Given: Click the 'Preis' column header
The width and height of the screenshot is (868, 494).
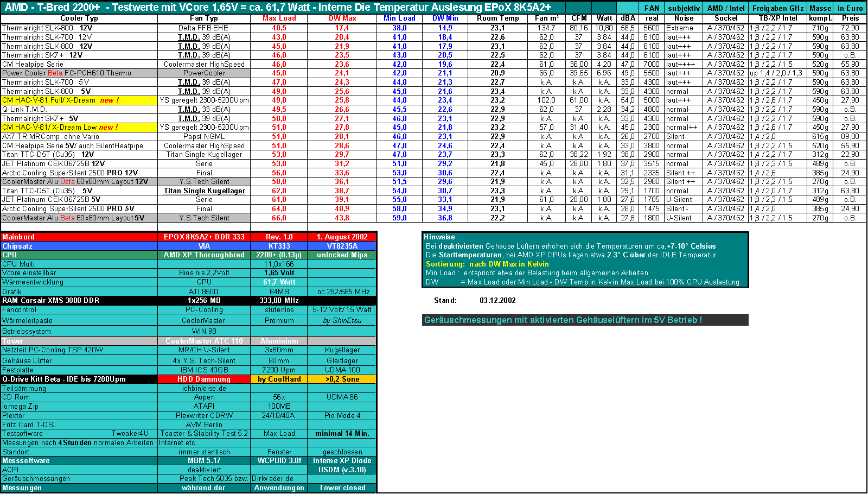Looking at the screenshot, I should tap(850, 18).
